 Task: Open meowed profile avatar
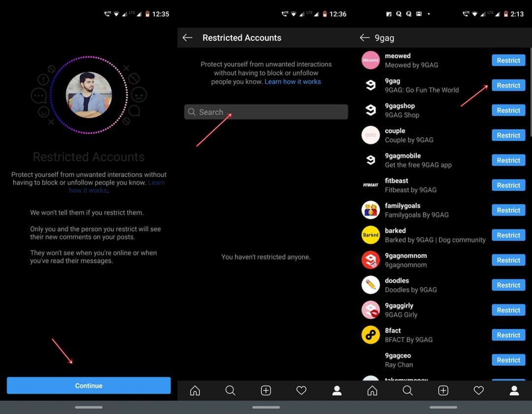point(370,61)
